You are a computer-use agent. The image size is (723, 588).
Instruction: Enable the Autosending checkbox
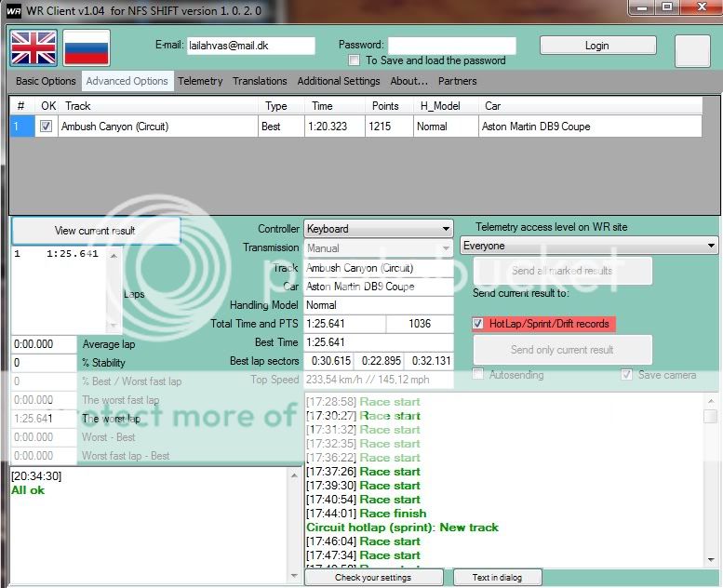tap(477, 374)
